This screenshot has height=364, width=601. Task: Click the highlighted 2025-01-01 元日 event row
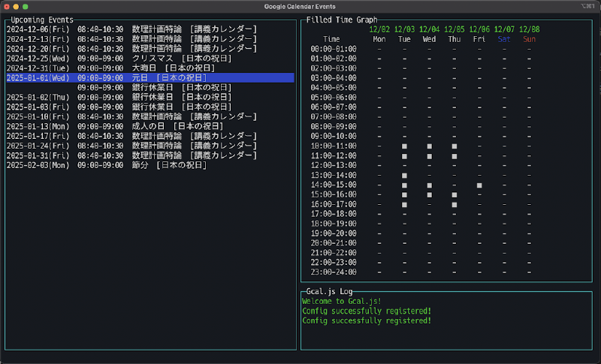[150, 78]
